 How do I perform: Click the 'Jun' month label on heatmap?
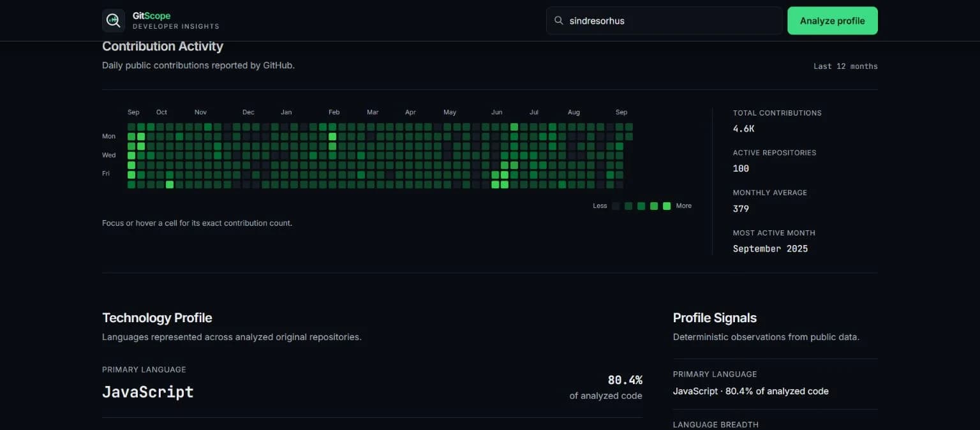click(497, 112)
